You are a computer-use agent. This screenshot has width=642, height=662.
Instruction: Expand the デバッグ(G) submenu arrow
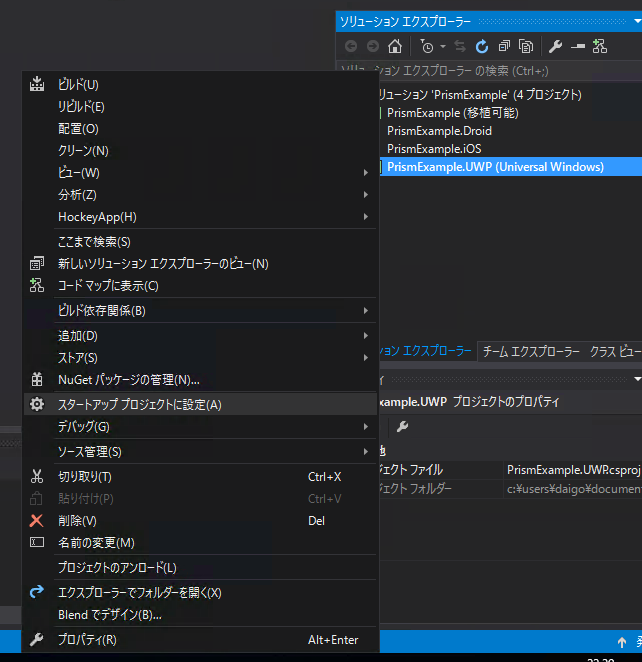tap(366, 426)
